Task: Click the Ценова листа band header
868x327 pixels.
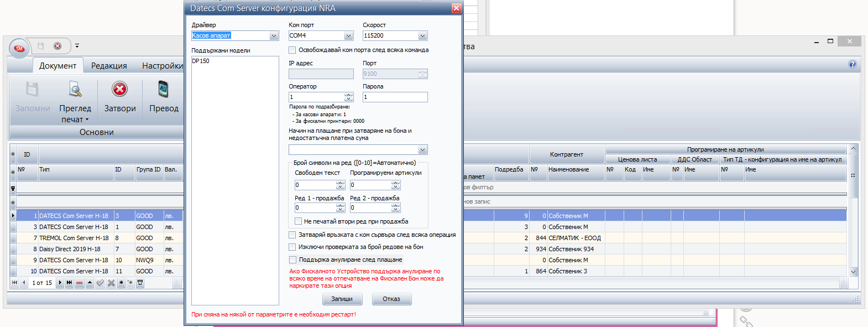Action: tap(637, 159)
